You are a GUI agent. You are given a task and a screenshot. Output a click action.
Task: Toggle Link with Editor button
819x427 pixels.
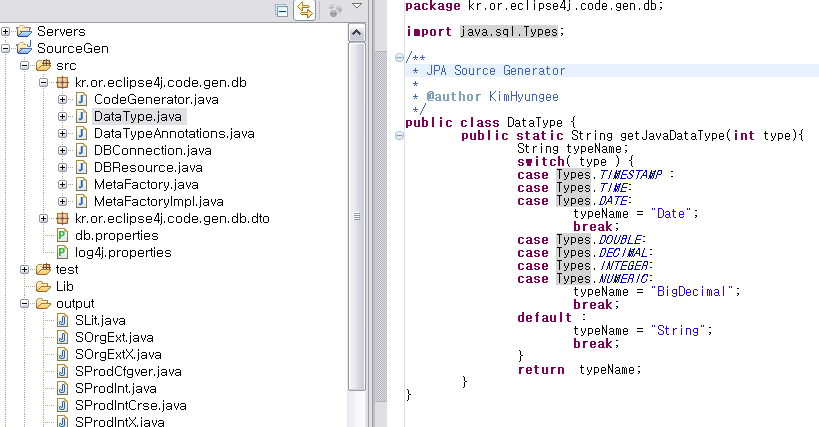pos(305,10)
